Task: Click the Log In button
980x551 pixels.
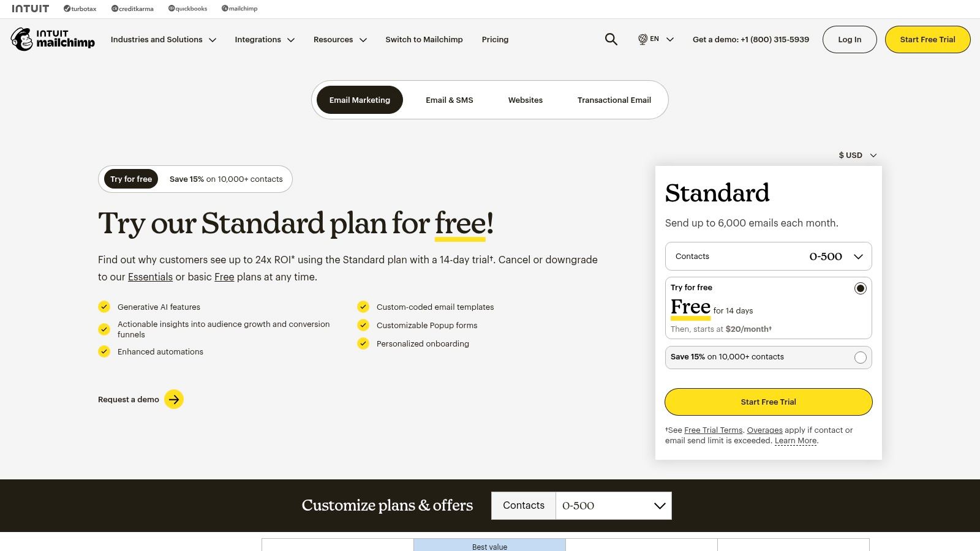Action: coord(849,39)
